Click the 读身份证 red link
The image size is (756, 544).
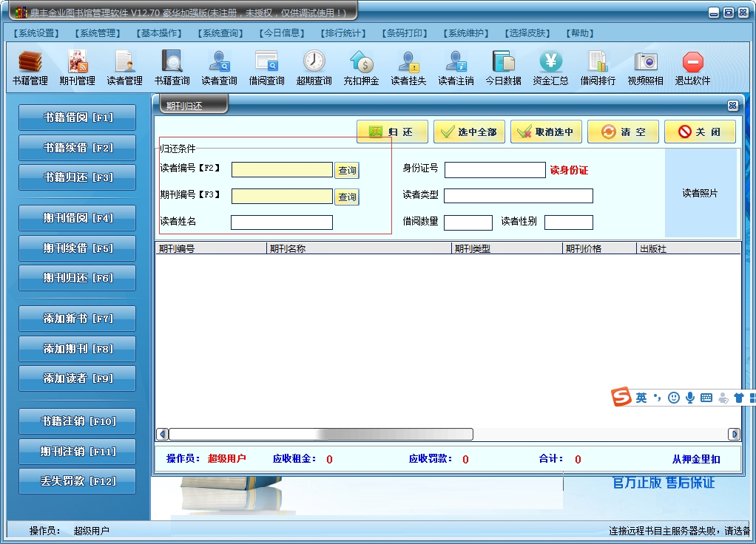(569, 171)
